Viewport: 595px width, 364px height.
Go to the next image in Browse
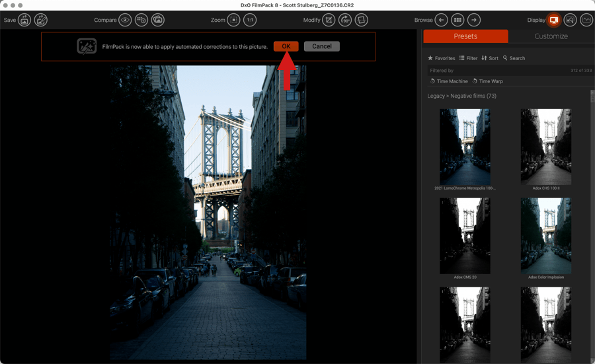click(474, 20)
